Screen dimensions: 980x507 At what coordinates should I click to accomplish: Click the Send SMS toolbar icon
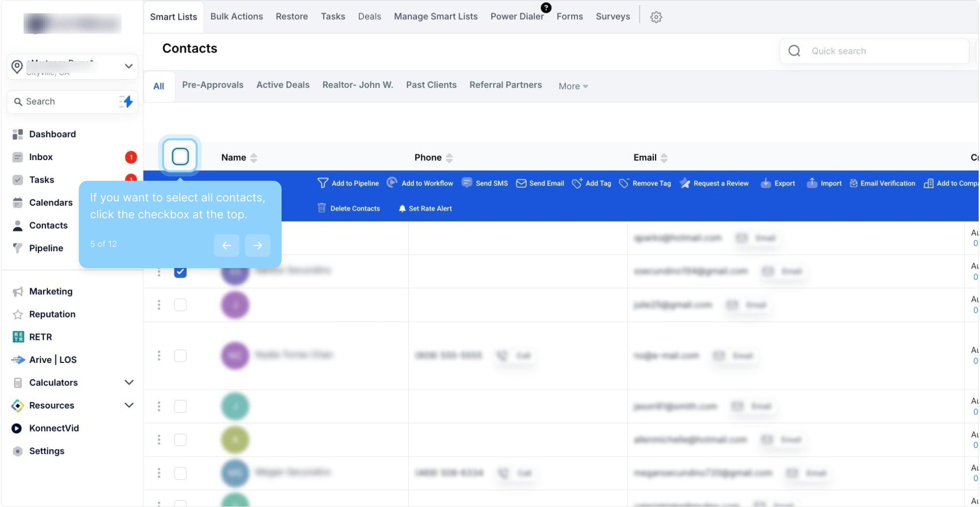pos(467,183)
